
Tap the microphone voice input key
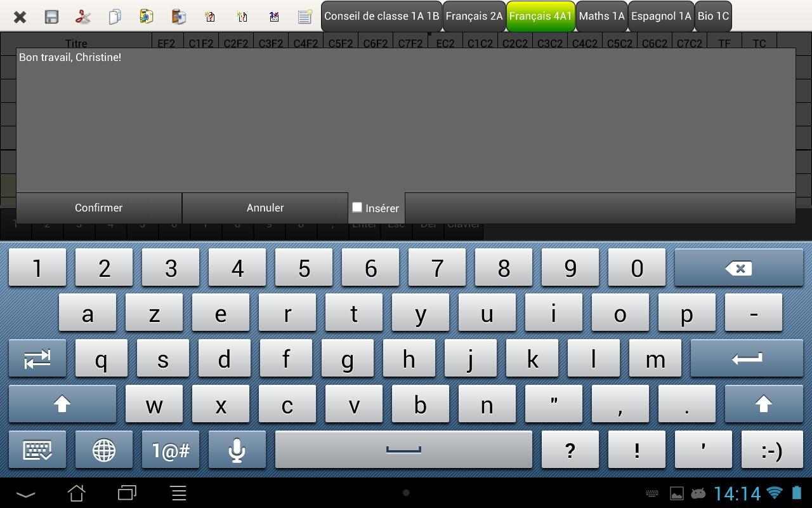tap(237, 450)
